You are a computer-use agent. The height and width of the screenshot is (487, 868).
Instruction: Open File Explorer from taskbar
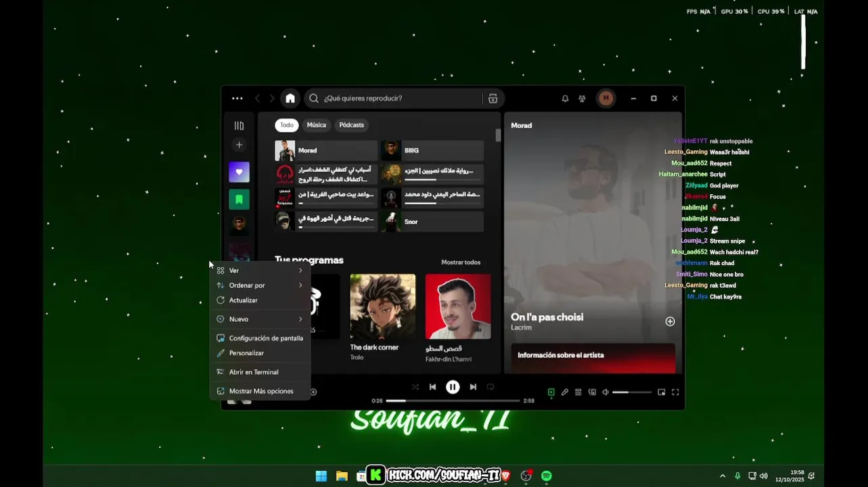[x=342, y=476]
